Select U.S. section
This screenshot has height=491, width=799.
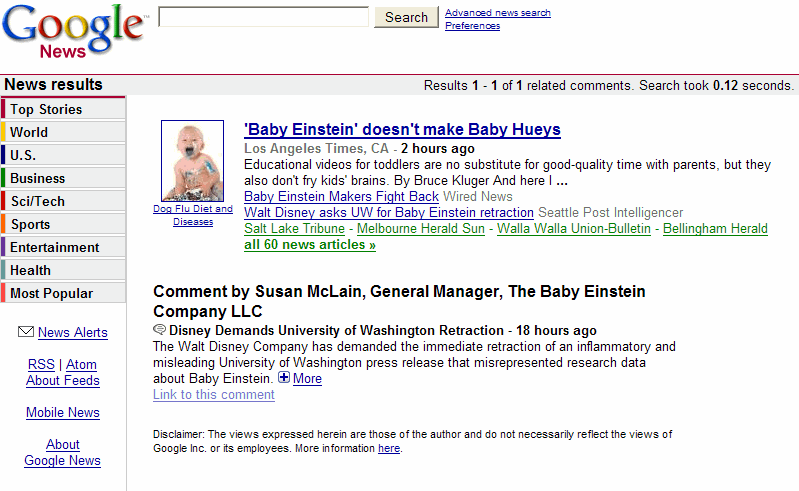pyautogui.click(x=64, y=155)
